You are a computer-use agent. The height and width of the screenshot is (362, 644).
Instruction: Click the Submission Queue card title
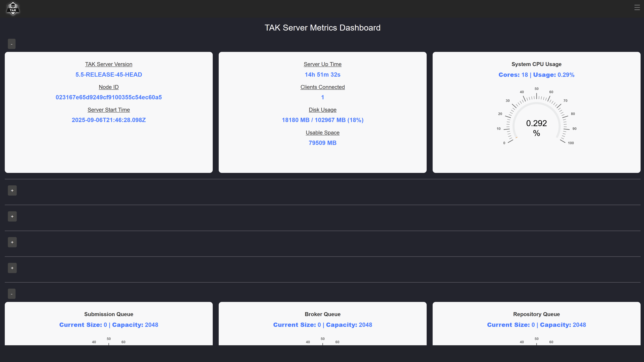[109, 314]
